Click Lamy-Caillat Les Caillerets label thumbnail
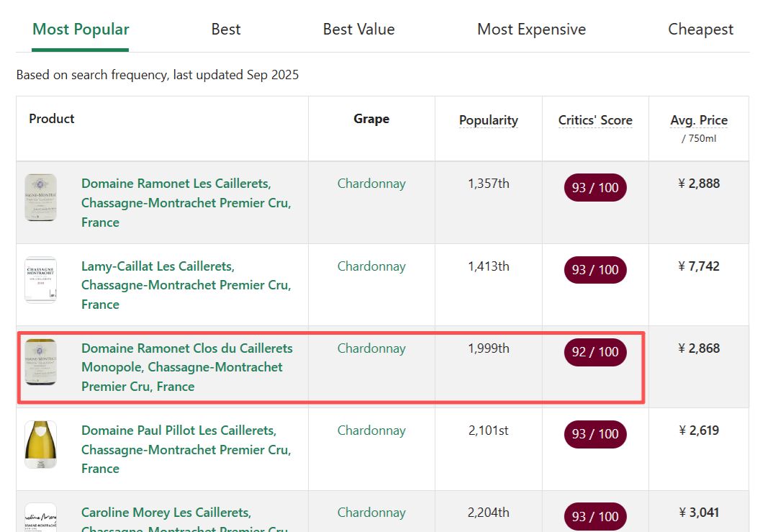 click(40, 280)
